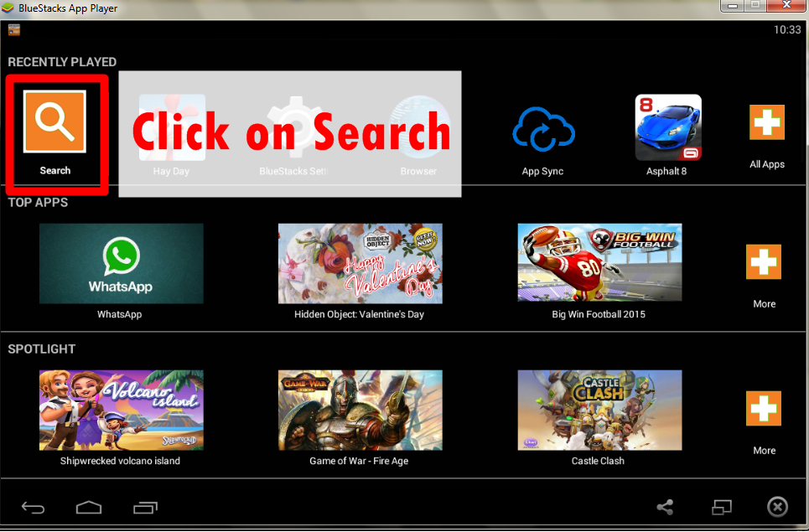Click the share icon in bottom bar

(x=665, y=507)
